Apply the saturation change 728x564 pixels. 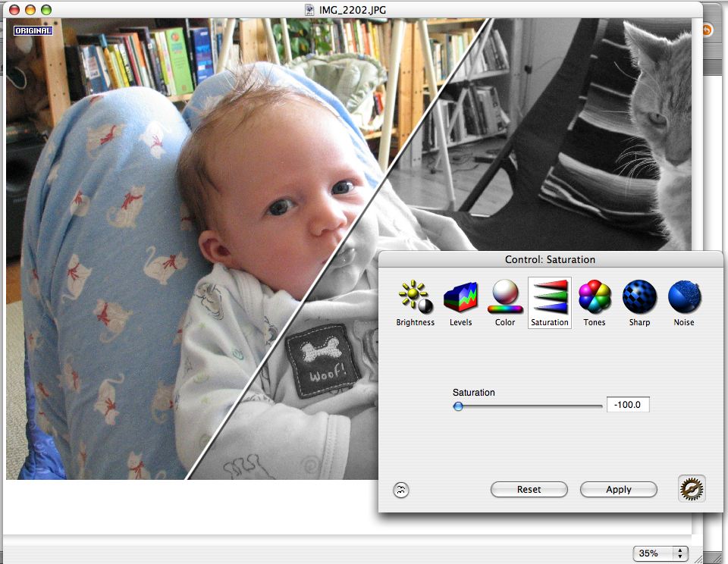619,489
